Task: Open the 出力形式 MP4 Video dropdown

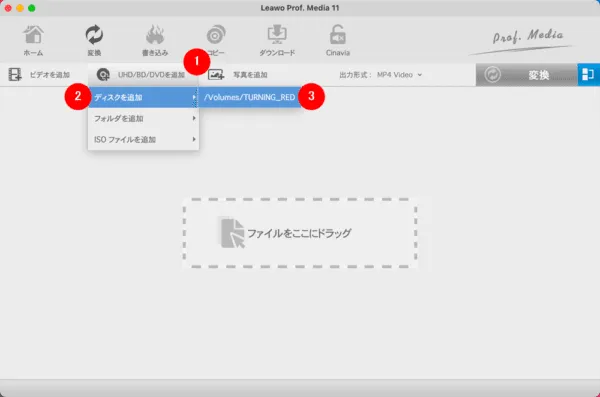Action: pyautogui.click(x=399, y=75)
